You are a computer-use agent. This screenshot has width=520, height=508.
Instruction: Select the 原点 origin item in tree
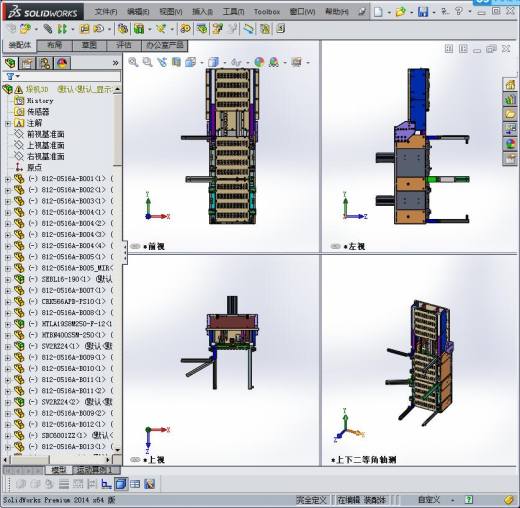(34, 168)
